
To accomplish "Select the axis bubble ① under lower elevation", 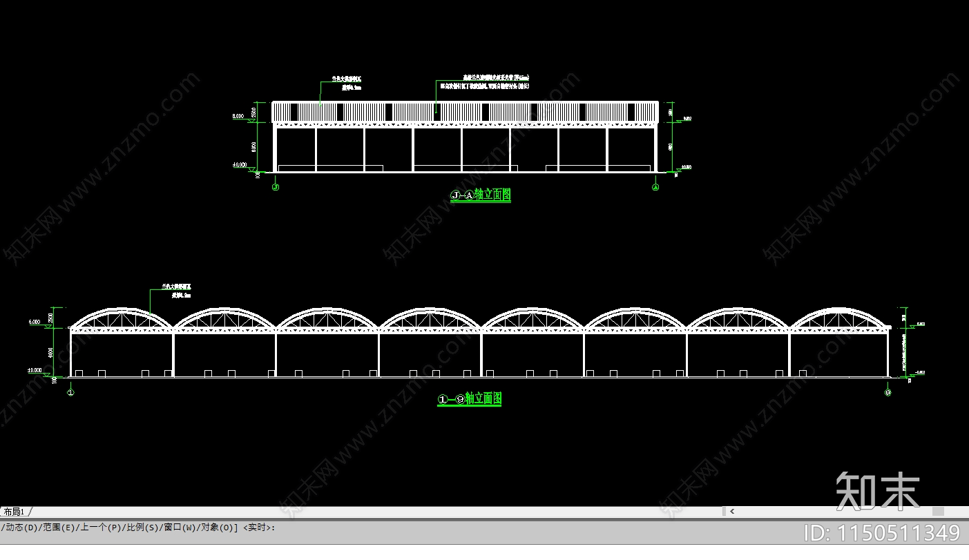I will tap(70, 392).
